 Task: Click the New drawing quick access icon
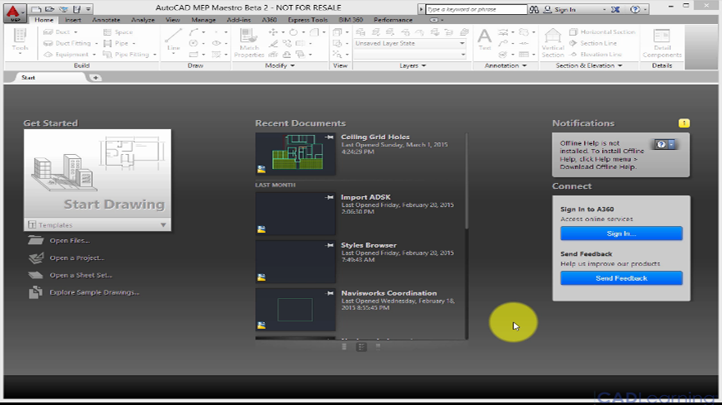36,9
